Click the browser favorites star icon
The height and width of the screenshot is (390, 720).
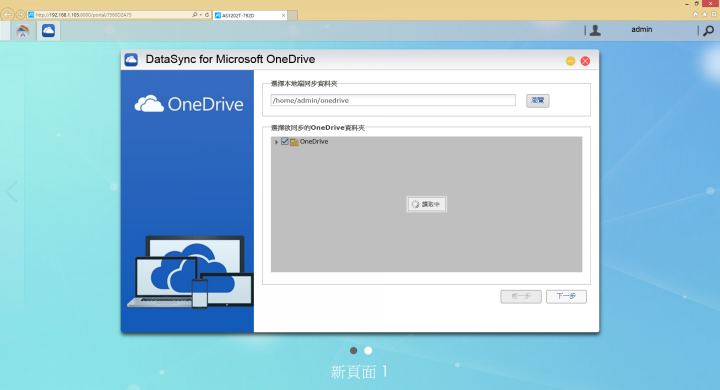click(x=705, y=14)
